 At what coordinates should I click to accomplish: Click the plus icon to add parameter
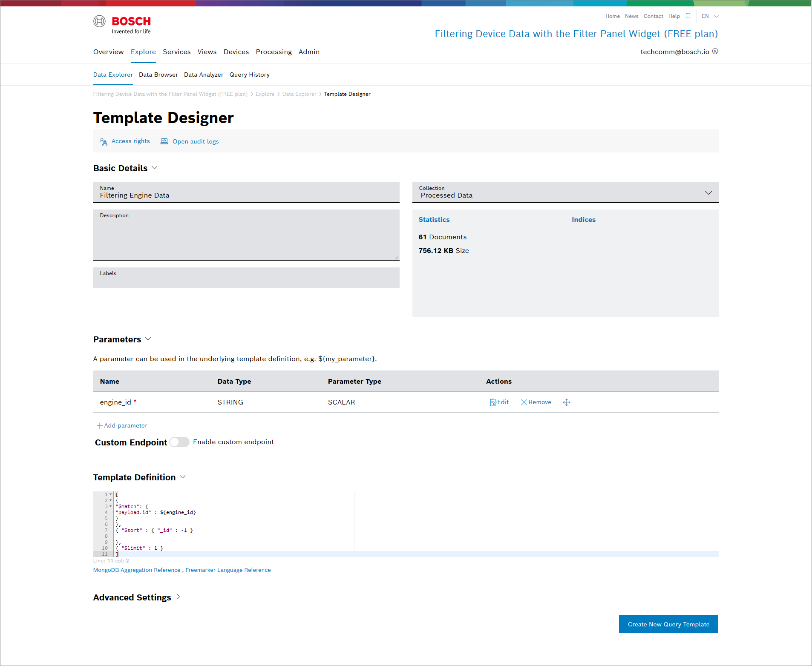pyautogui.click(x=99, y=426)
